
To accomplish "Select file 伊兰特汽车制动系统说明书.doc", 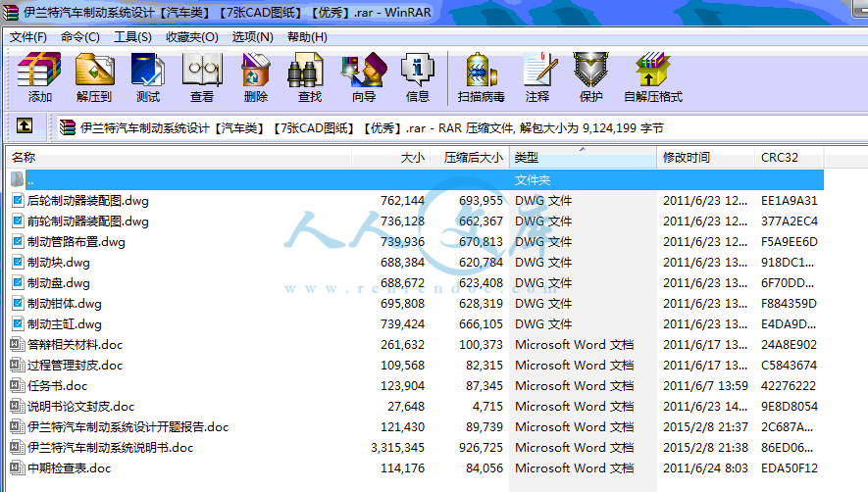I will coord(110,447).
